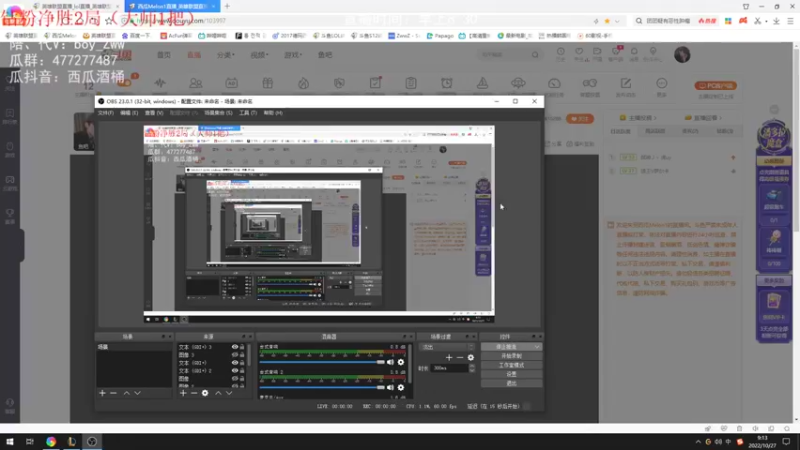The height and width of the screenshot is (450, 800).
Task: Open the more (…) icon in Douyu toolbar
Action: pos(662,83)
